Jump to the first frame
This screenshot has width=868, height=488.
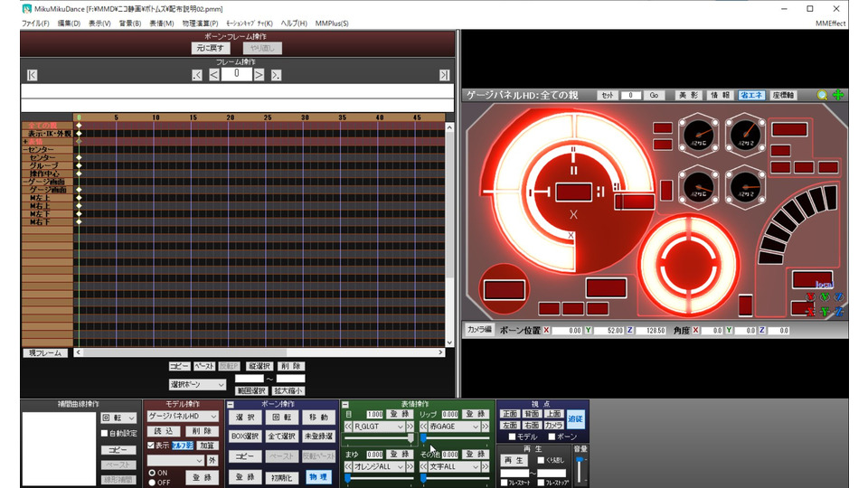click(x=33, y=75)
